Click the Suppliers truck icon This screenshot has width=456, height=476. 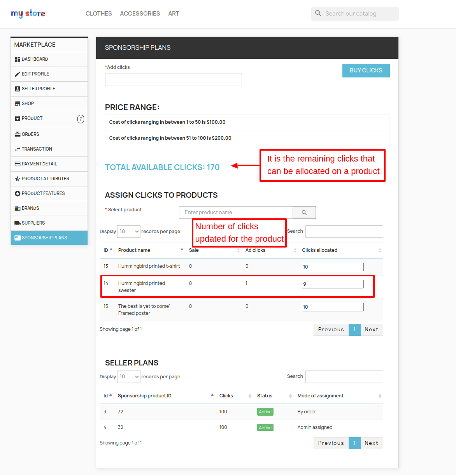[x=18, y=223]
